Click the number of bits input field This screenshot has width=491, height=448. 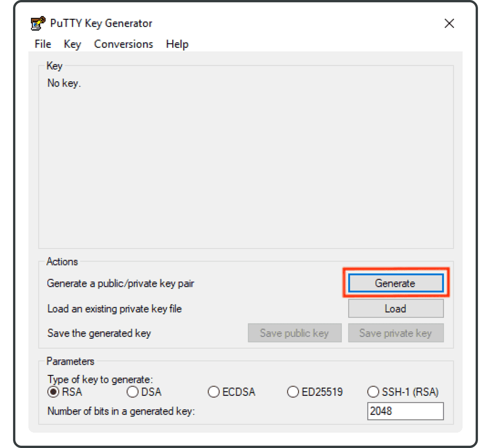pyautogui.click(x=405, y=411)
